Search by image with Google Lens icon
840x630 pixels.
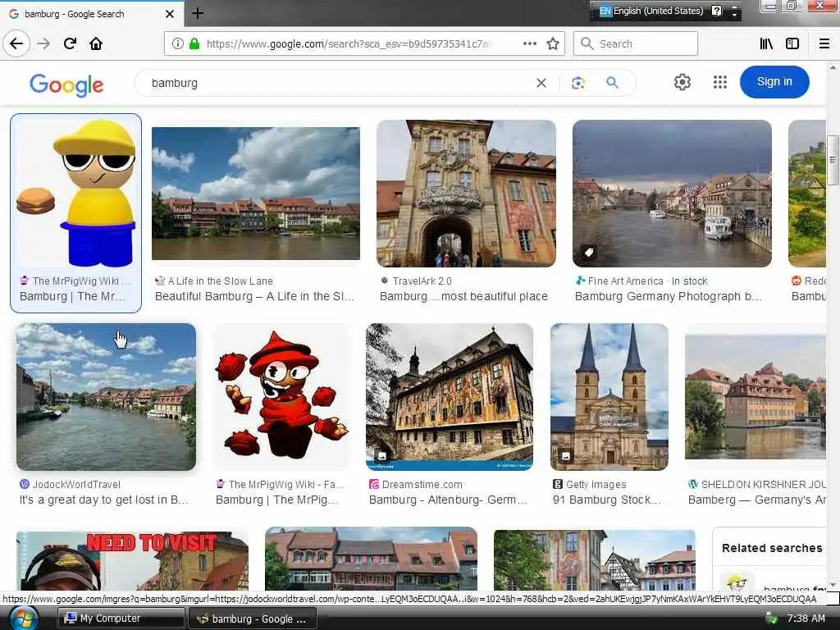[577, 83]
